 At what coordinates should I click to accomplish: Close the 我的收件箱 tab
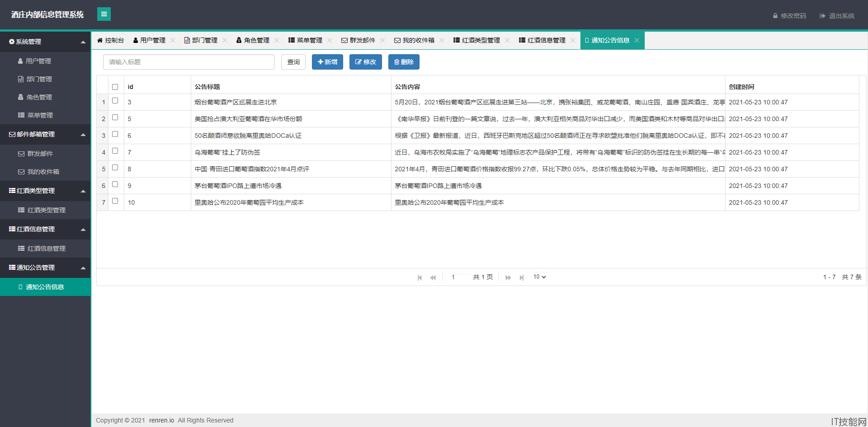tap(442, 40)
